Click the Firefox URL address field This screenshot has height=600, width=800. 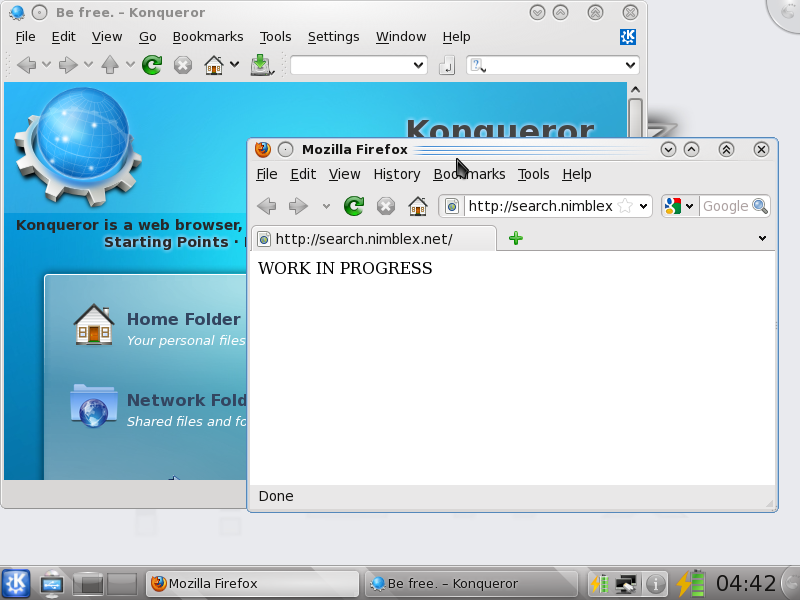coord(540,206)
